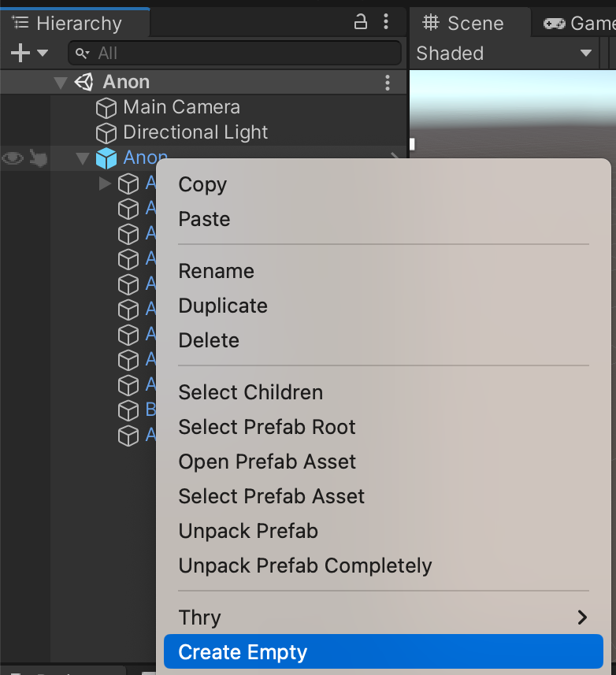Click the search magnifier in the filter field

81,53
